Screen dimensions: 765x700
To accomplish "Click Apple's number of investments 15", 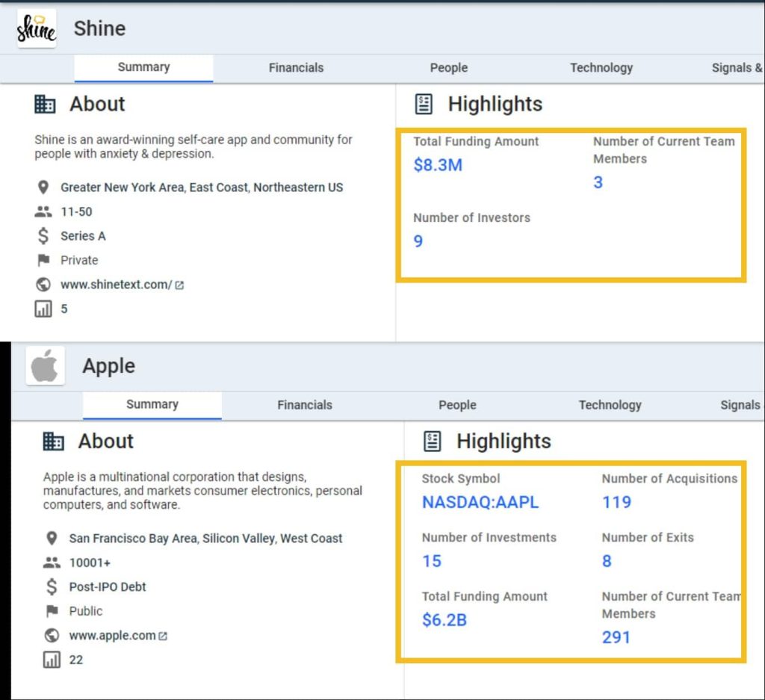I will click(x=432, y=561).
